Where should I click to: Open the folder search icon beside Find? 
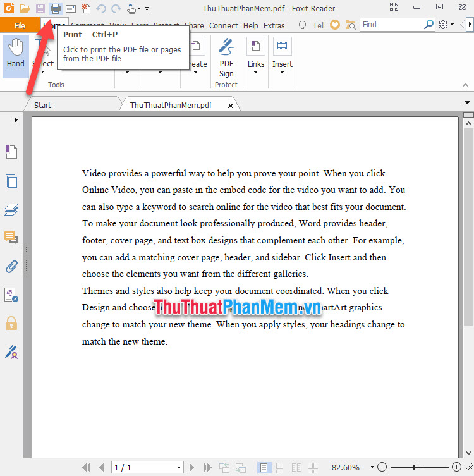tap(351, 25)
